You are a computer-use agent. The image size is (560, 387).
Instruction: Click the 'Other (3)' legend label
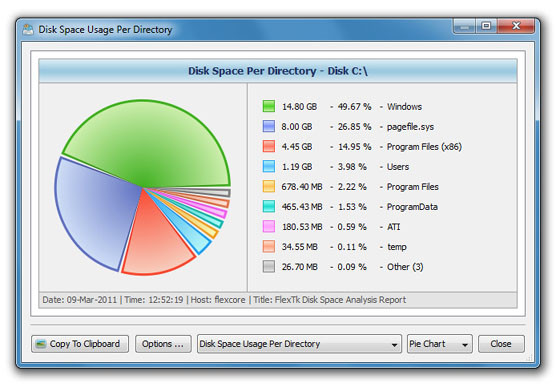405,267
